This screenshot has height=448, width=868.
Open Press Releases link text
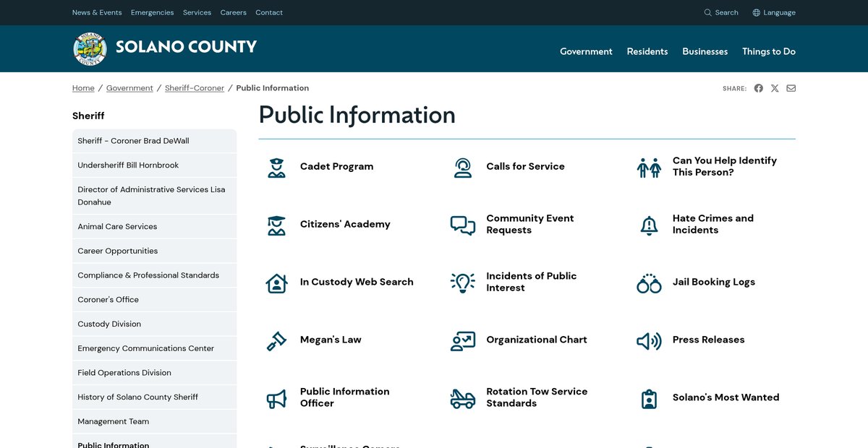(x=709, y=340)
